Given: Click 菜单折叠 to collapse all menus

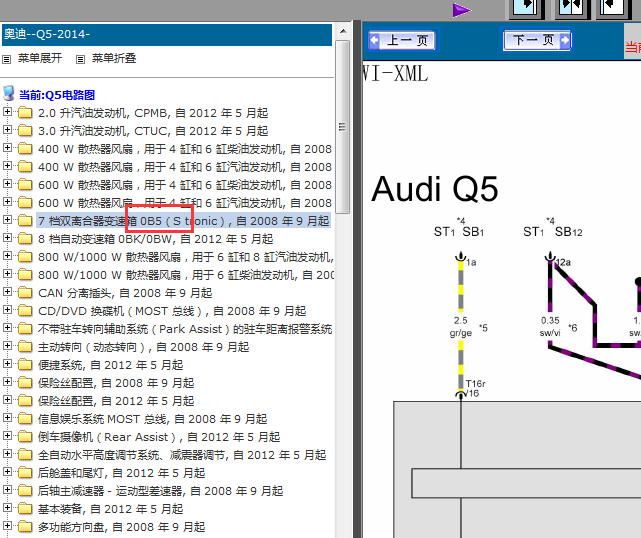Looking at the screenshot, I should click(114, 58).
